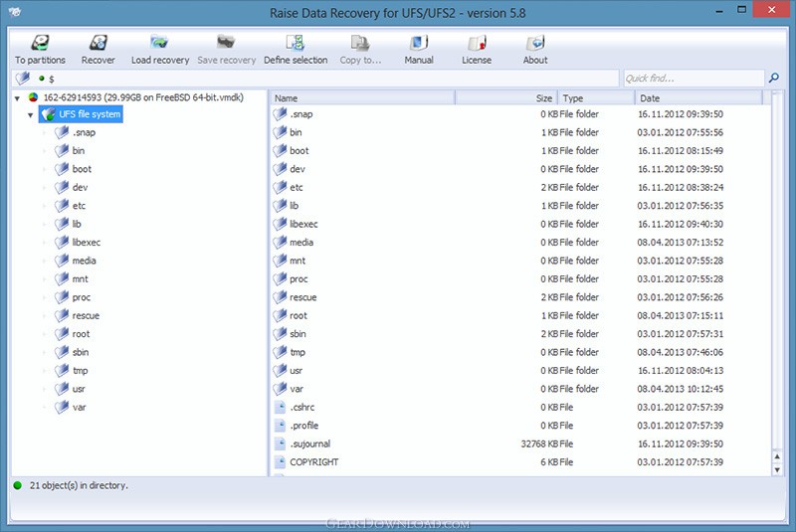796x532 pixels.
Task: Select the rescue folder in tree
Action: pyautogui.click(x=85, y=315)
